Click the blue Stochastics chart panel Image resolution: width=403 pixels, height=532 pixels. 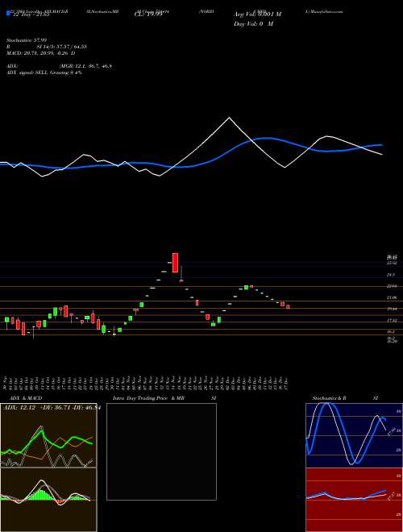tap(354, 435)
